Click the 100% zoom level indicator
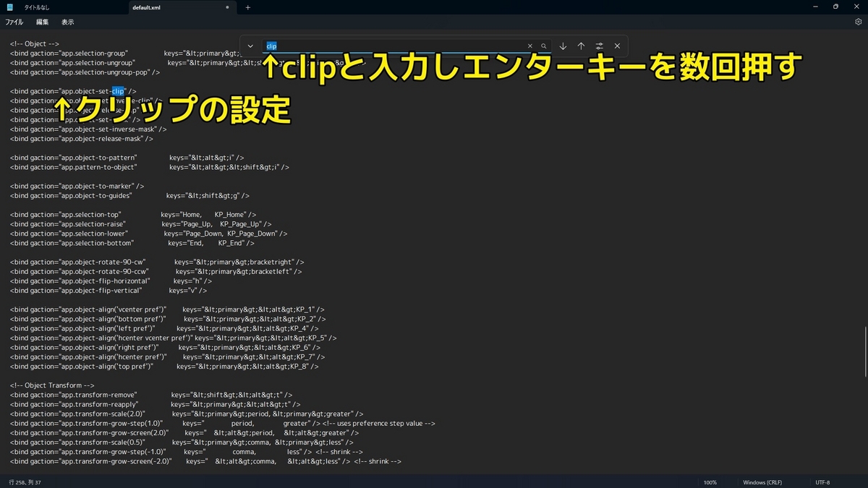The height and width of the screenshot is (488, 868). pyautogui.click(x=710, y=481)
